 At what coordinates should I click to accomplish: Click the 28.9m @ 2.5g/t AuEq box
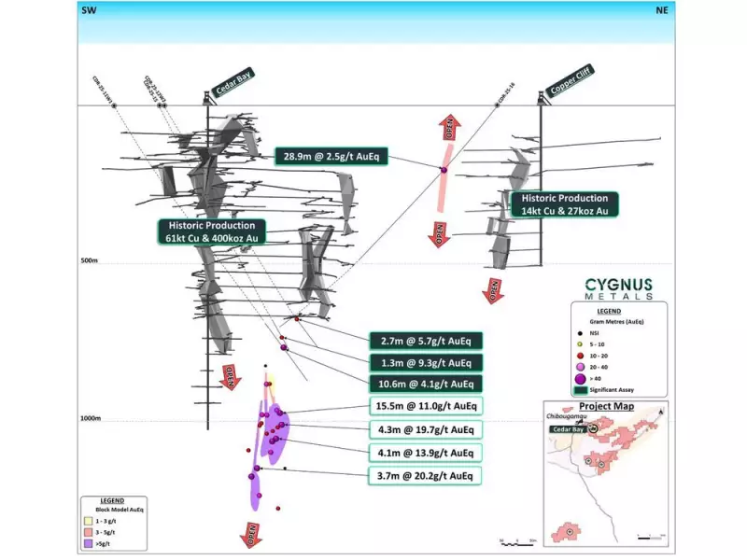[x=331, y=155]
